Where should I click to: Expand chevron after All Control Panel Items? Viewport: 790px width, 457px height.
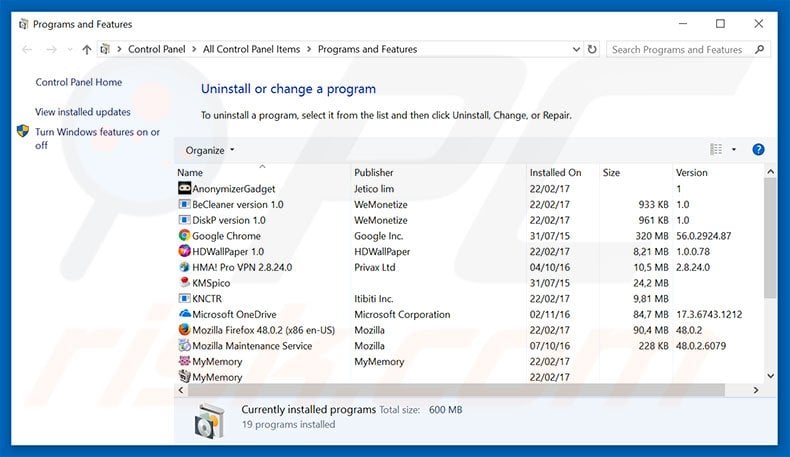pos(309,49)
